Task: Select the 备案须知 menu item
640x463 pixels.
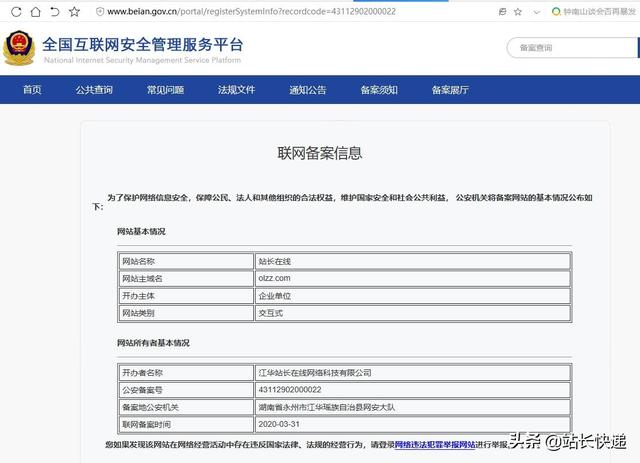Action: (379, 90)
